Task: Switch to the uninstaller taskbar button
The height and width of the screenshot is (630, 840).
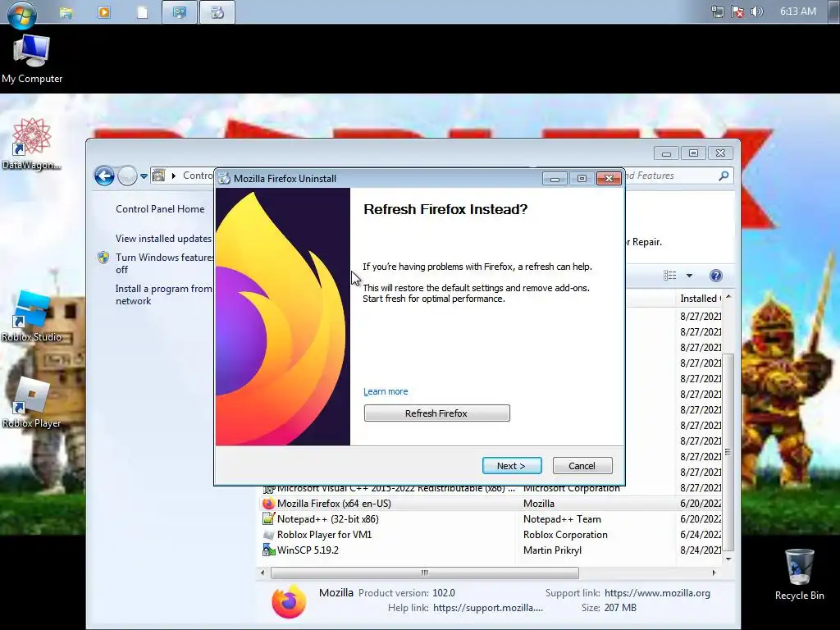Action: coord(217,12)
